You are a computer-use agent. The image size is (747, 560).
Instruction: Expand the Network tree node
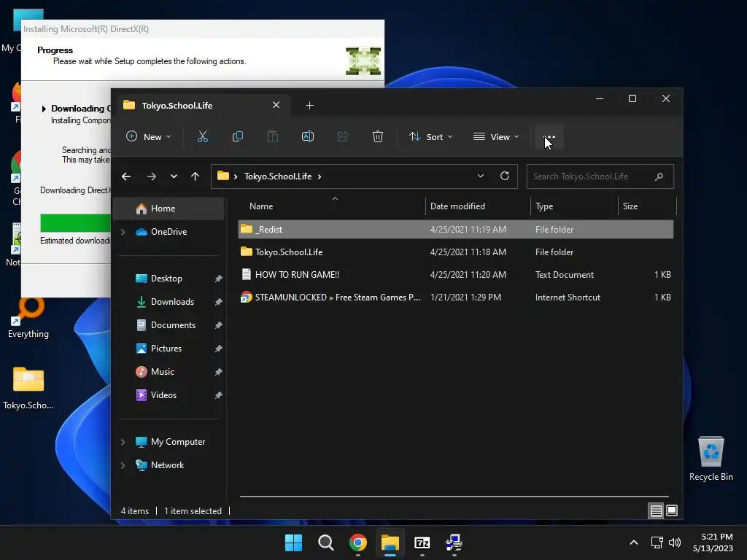[123, 465]
